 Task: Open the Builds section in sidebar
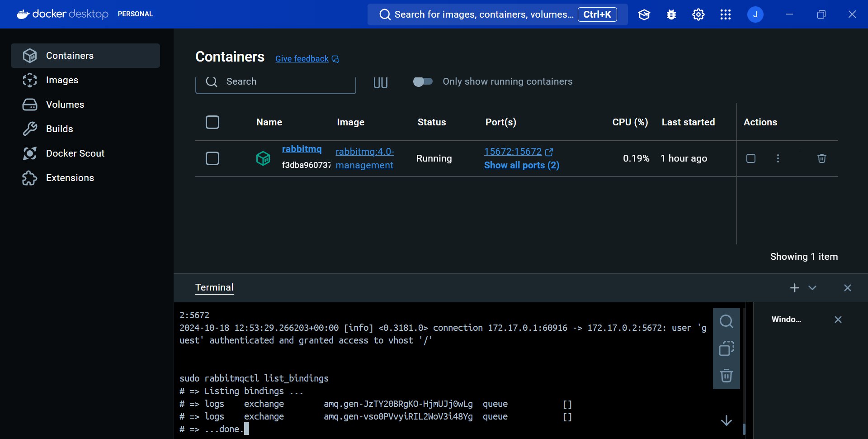coord(85,129)
